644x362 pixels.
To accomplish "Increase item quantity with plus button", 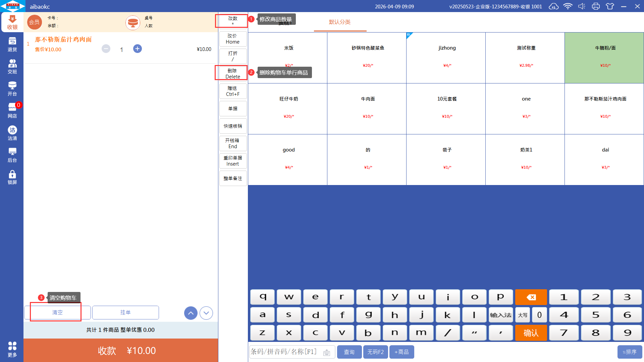I will tap(137, 49).
